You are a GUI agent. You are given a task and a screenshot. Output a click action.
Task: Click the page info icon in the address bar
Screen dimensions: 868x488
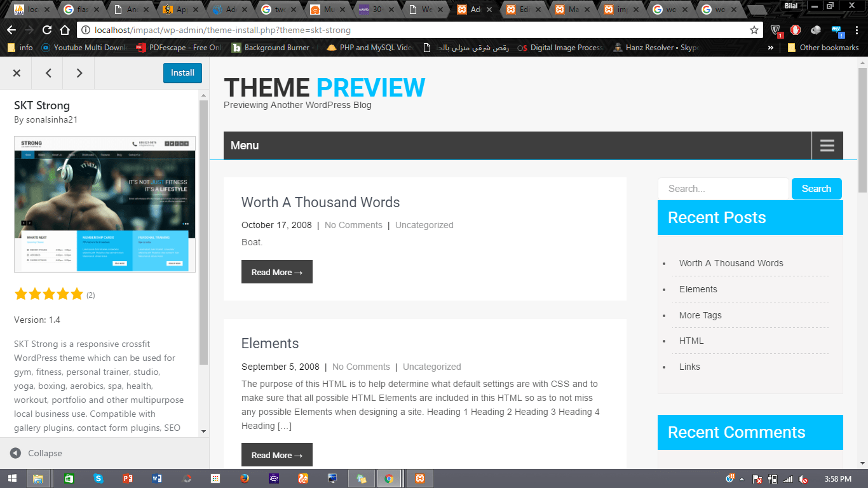85,29
